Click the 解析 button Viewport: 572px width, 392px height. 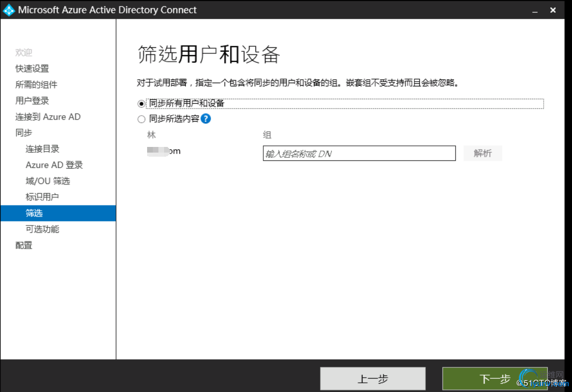(x=482, y=154)
